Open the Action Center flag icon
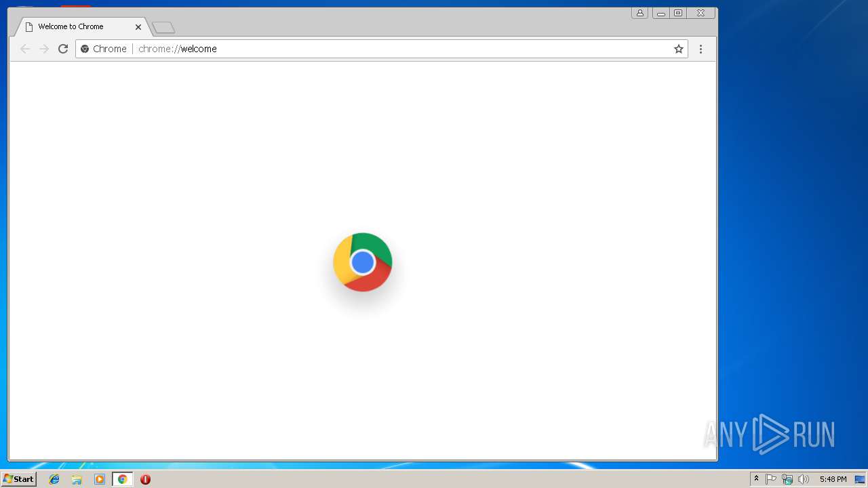Image resolution: width=868 pixels, height=488 pixels. pos(771,479)
